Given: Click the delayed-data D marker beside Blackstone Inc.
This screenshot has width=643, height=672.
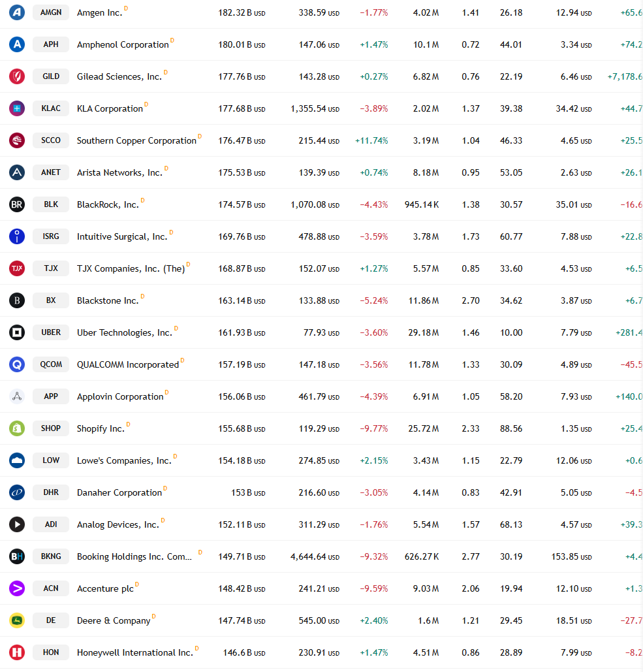Looking at the screenshot, I should 143,296.
